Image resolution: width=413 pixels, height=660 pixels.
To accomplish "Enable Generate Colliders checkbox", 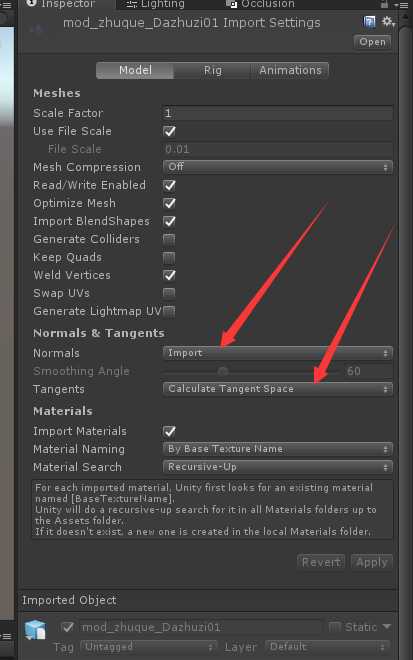I will pyautogui.click(x=169, y=240).
